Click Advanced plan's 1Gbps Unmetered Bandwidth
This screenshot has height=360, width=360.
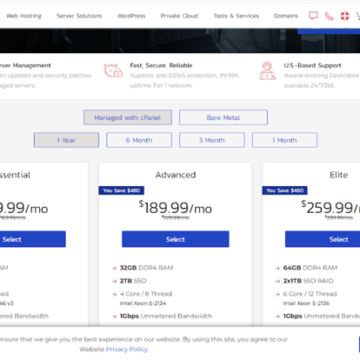point(166,316)
